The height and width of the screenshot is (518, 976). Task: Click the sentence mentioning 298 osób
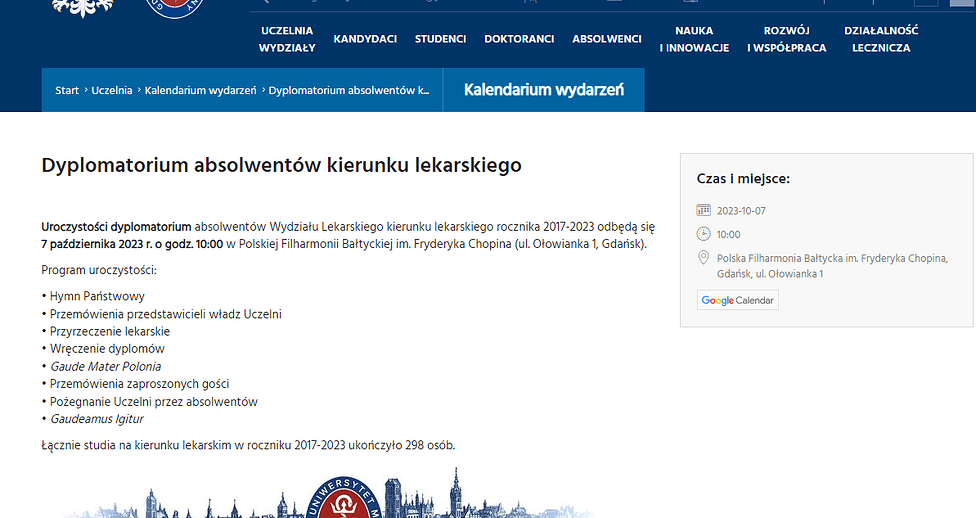[x=248, y=445]
